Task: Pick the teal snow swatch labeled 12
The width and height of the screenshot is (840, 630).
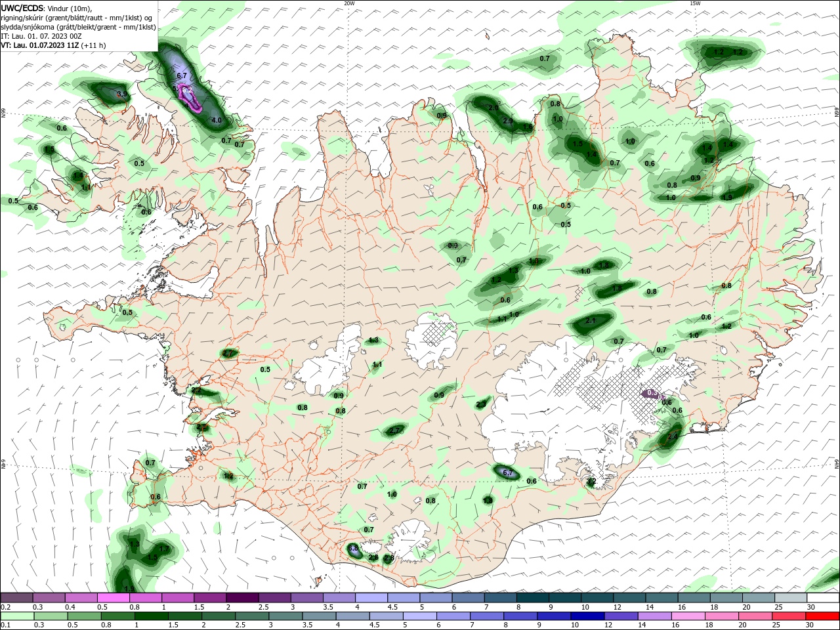Action: click(629, 597)
